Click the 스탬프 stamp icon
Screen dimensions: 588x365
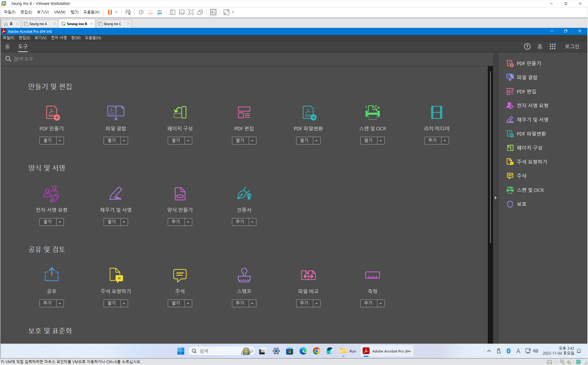coord(244,275)
